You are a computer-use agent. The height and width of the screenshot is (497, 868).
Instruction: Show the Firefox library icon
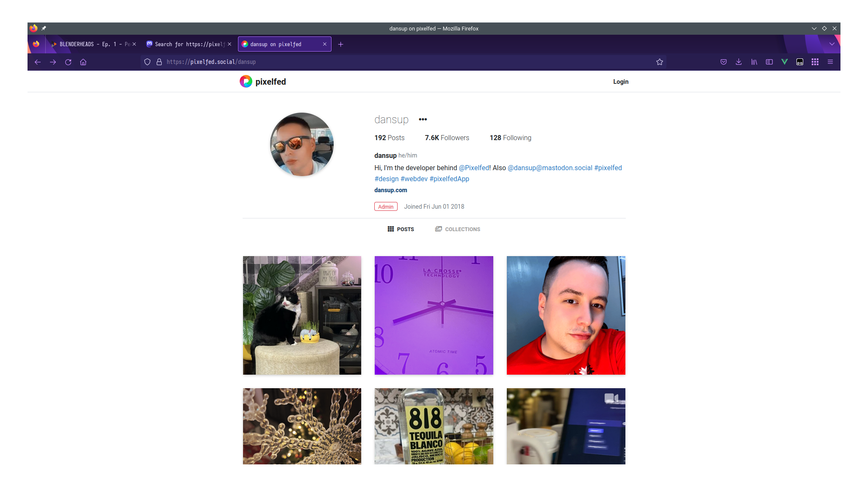click(754, 62)
